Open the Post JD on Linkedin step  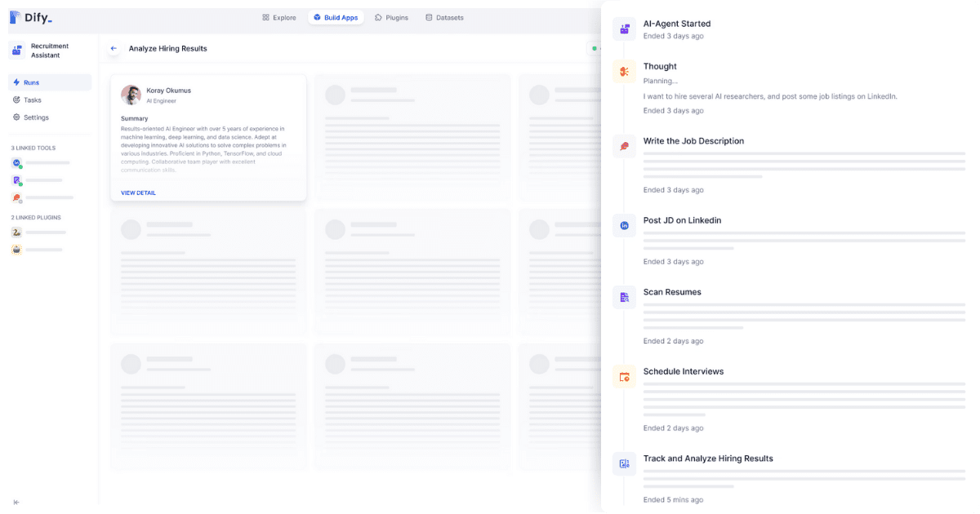click(682, 220)
